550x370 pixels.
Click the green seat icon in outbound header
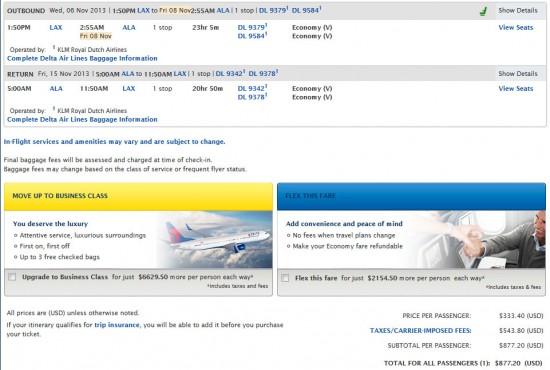483,11
